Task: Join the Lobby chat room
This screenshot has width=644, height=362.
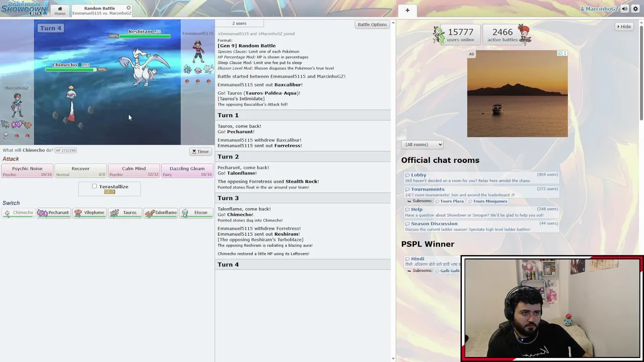Action: point(482,177)
